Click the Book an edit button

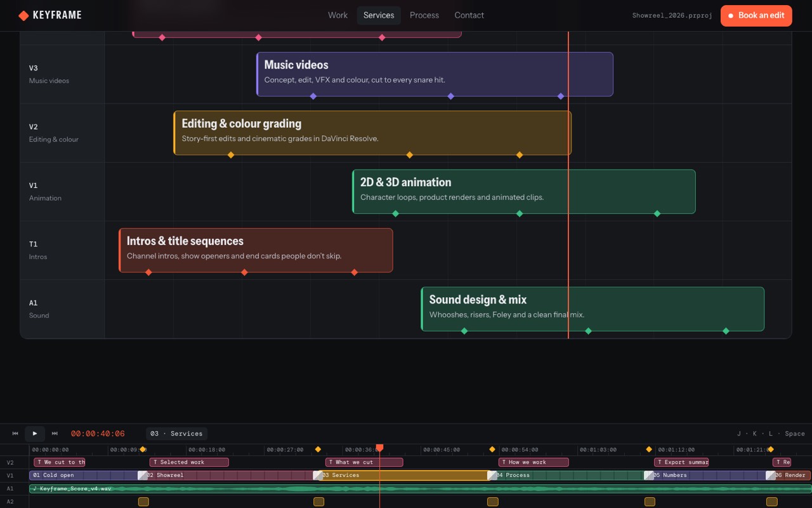(x=756, y=15)
